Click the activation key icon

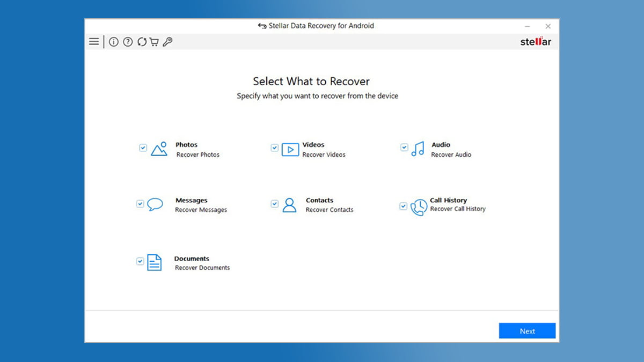click(167, 42)
